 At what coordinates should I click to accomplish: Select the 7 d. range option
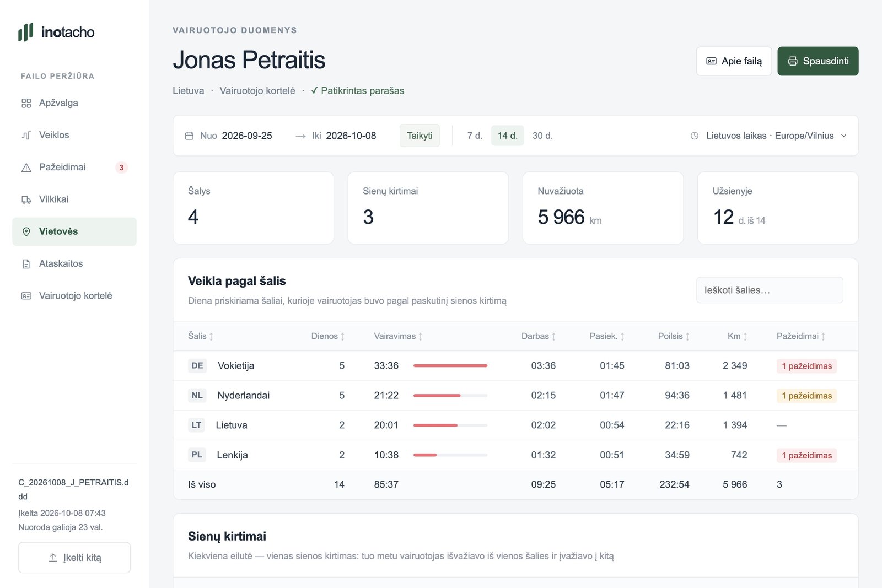(x=475, y=136)
